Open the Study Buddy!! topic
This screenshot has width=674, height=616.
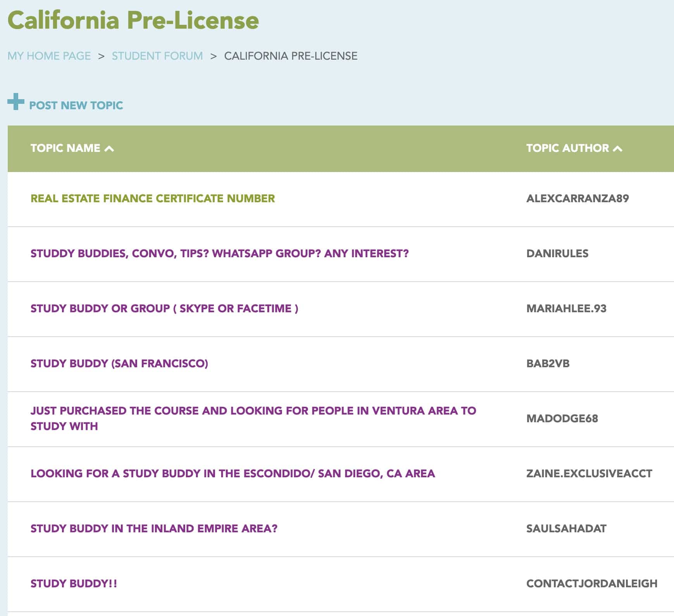[74, 583]
